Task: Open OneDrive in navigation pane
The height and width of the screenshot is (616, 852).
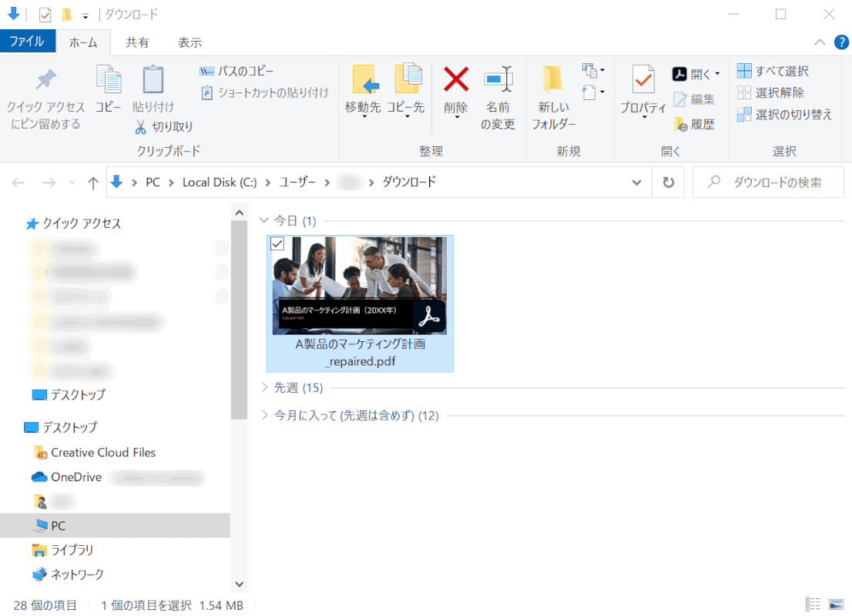Action: point(67,477)
